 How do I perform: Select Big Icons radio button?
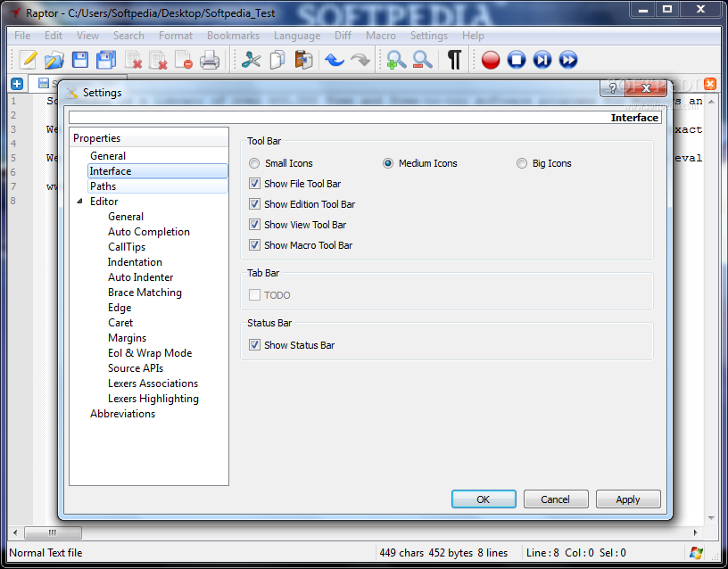pos(522,163)
